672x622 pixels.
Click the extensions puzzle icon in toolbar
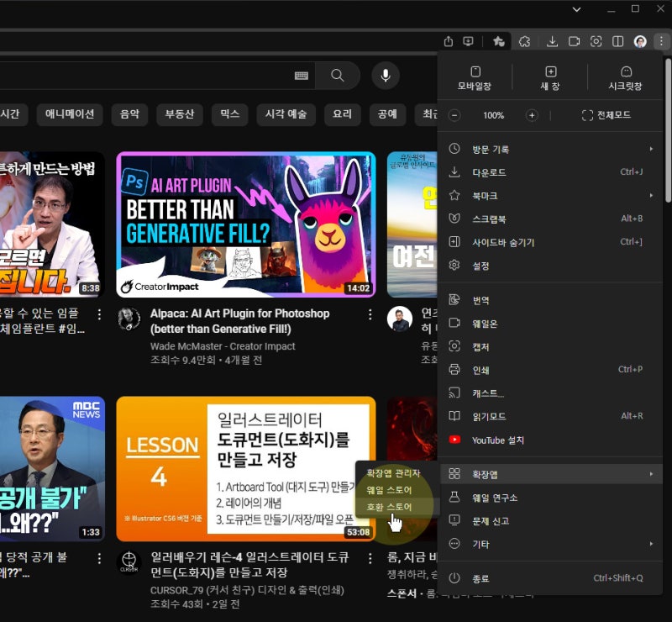pyautogui.click(x=524, y=41)
